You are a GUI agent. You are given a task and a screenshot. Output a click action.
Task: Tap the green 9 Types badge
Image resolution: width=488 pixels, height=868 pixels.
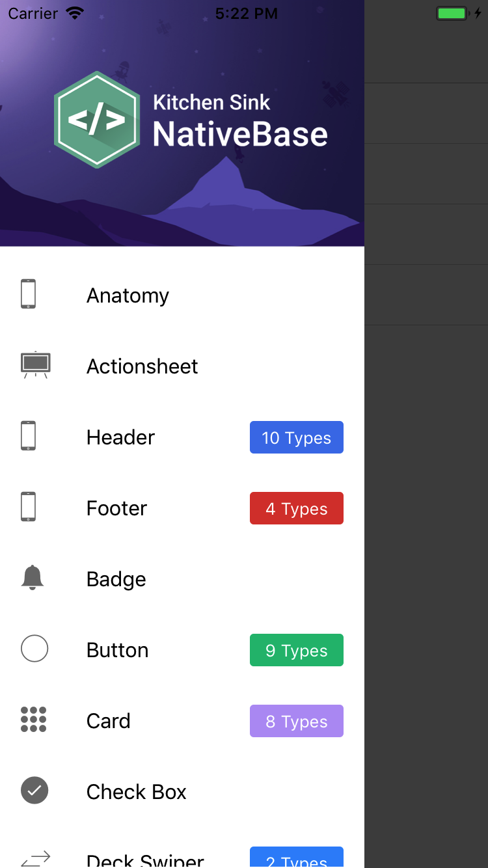pos(297,650)
